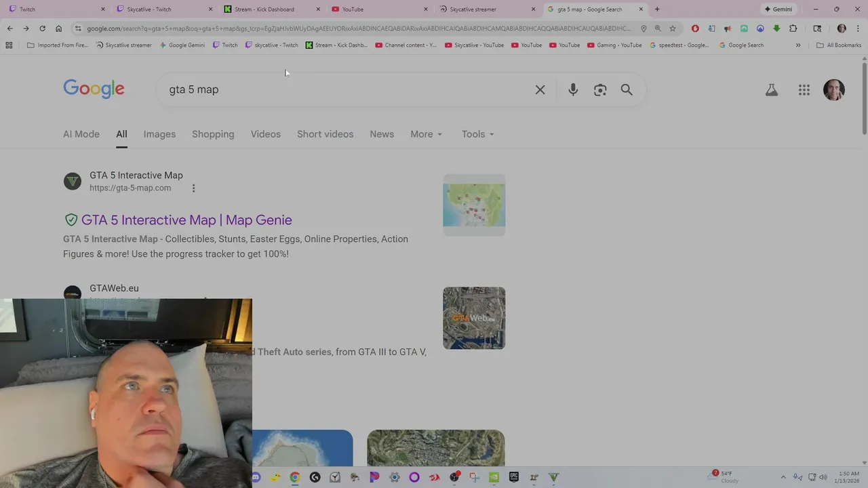Click the green download arrow extension

pyautogui.click(x=776, y=28)
